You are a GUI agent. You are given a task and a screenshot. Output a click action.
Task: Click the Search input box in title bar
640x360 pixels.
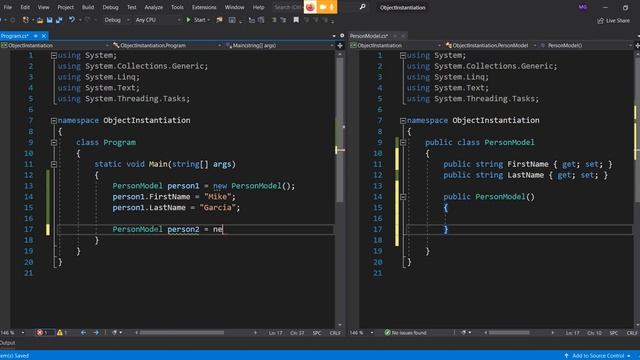pyautogui.click(x=288, y=7)
